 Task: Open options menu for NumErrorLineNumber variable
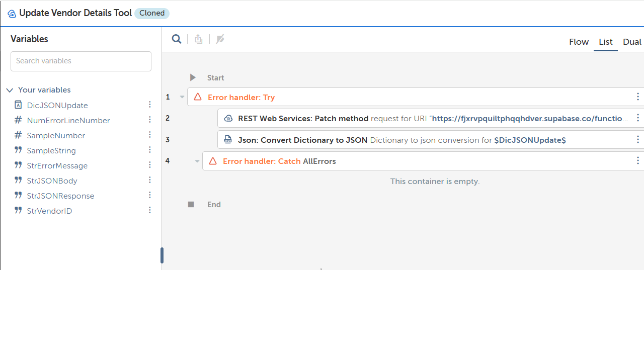pyautogui.click(x=150, y=120)
